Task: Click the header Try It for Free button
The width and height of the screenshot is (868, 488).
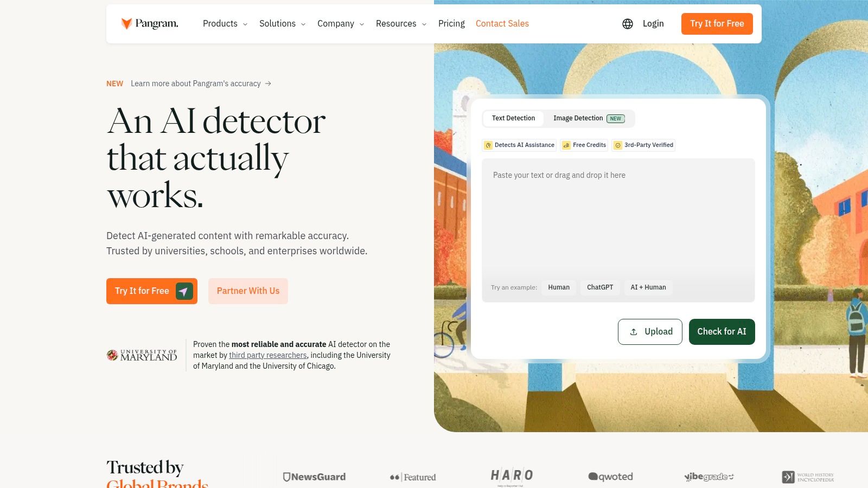Action: 717,24
